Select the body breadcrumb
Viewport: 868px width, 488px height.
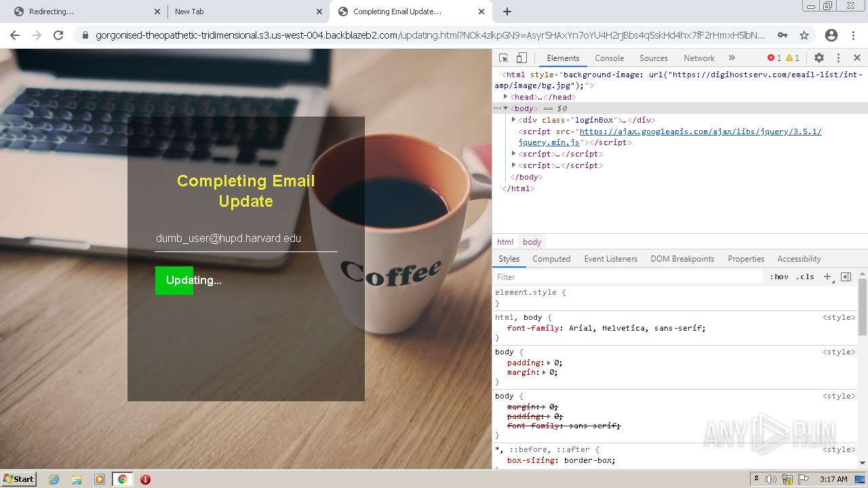(532, 242)
